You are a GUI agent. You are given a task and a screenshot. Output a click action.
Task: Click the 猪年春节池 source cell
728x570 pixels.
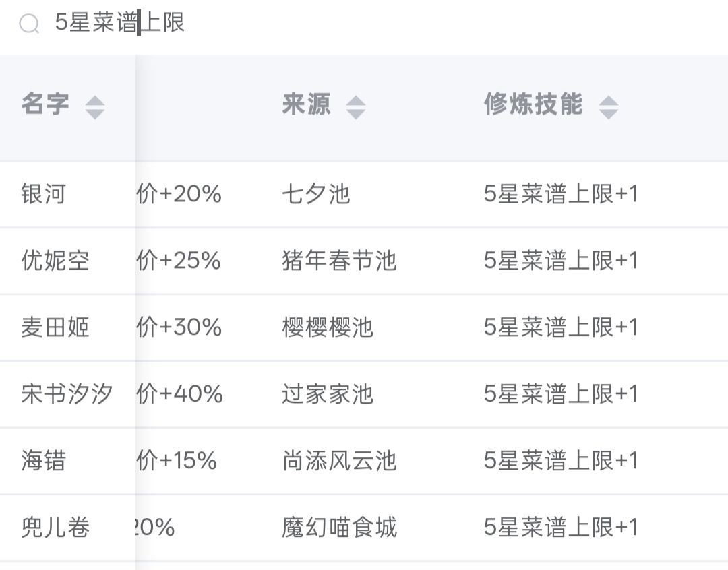(339, 260)
